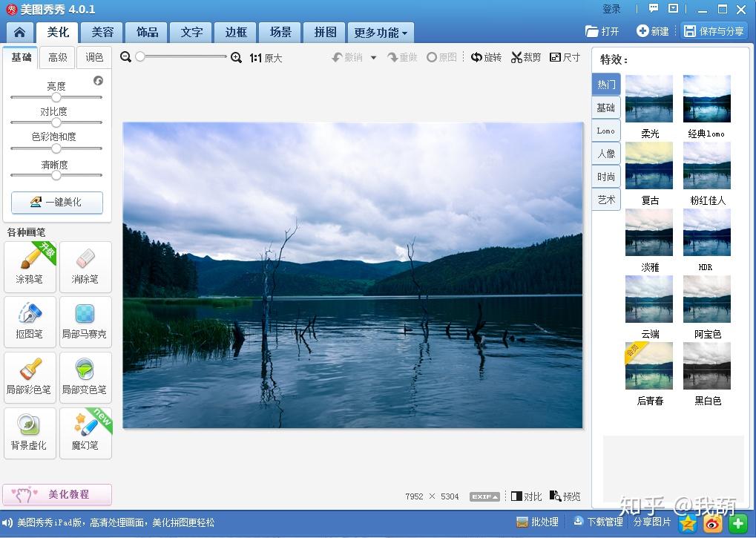Go to the home tab icon

[x=20, y=33]
